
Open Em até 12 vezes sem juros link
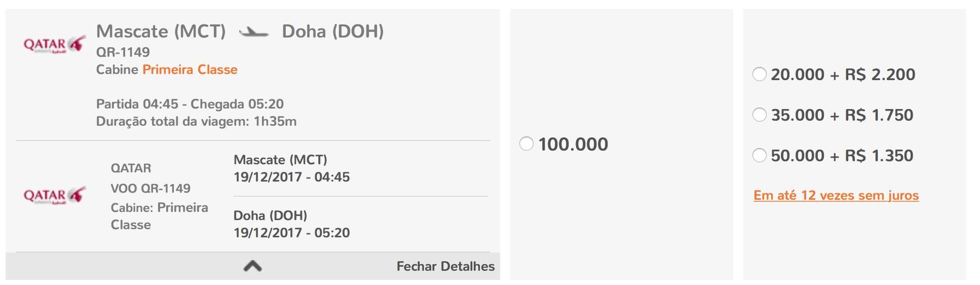tap(836, 195)
